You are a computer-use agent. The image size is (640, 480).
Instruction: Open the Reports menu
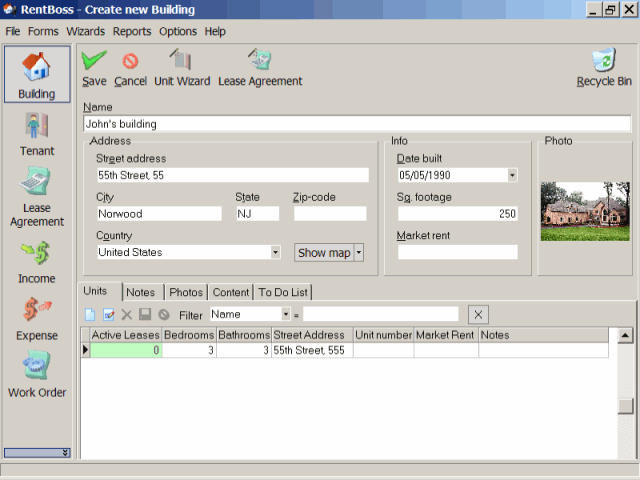(x=132, y=31)
